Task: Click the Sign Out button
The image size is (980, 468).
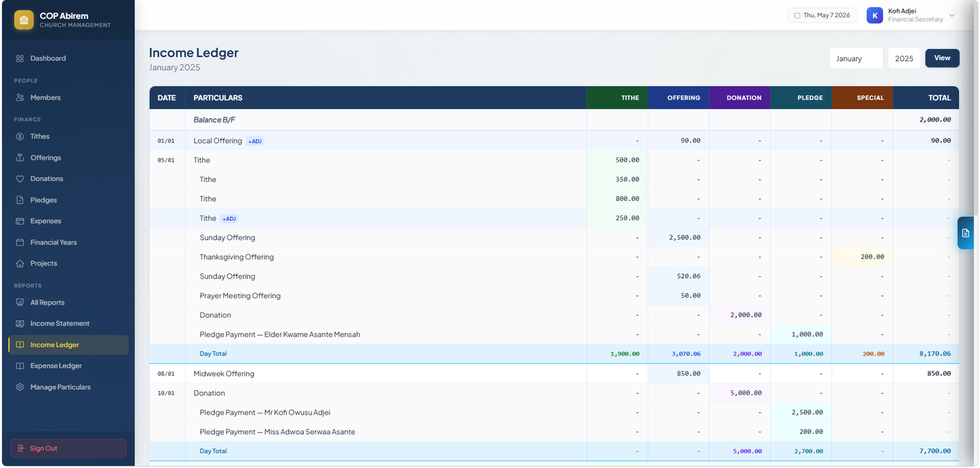Action: pyautogui.click(x=69, y=448)
